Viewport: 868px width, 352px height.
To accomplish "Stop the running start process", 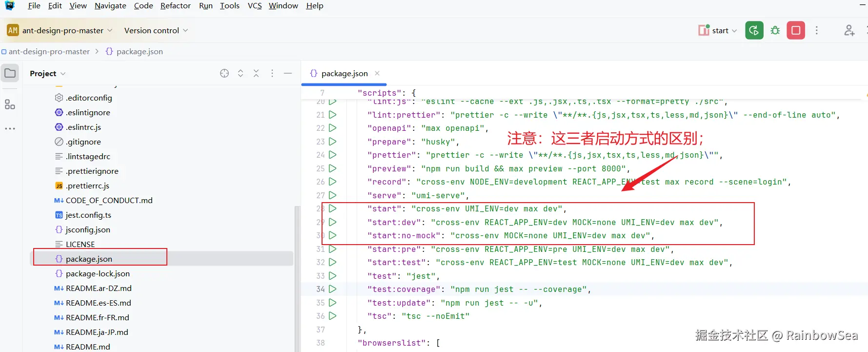I will [796, 30].
